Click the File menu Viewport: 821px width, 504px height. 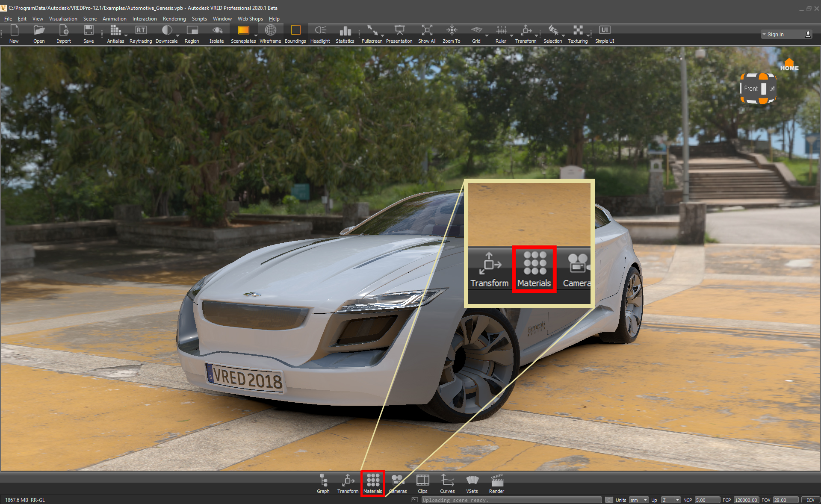8,18
